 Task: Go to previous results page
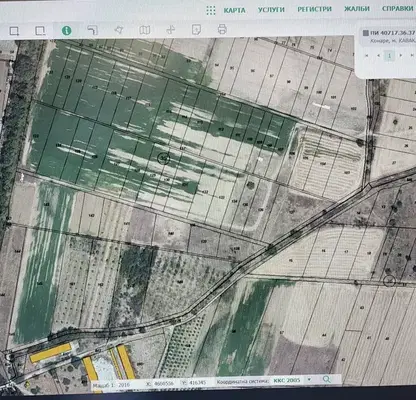click(378, 55)
